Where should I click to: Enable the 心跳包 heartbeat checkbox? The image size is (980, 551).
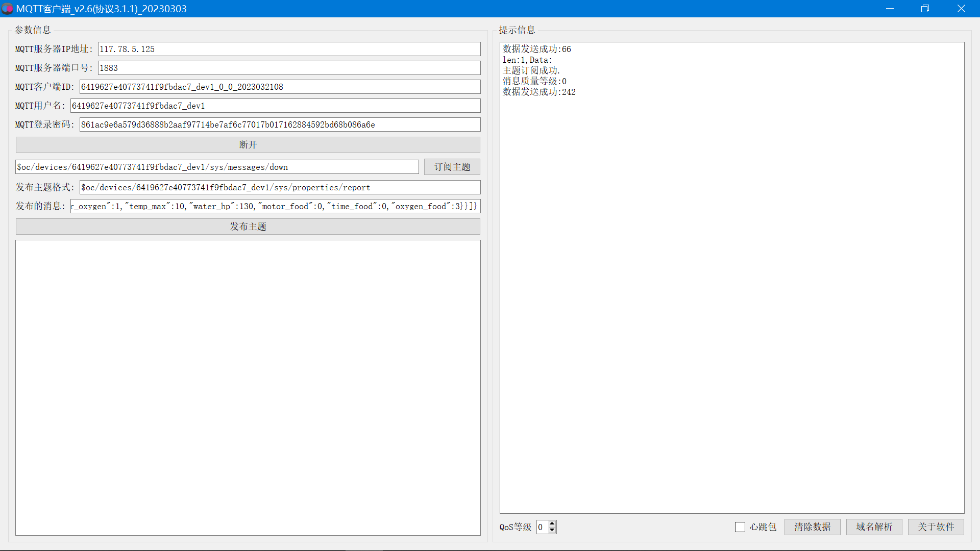tap(740, 527)
